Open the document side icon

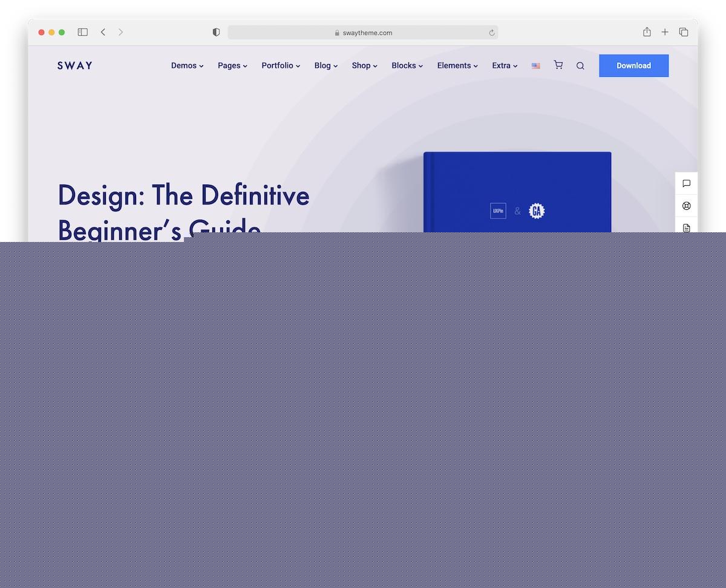(687, 228)
